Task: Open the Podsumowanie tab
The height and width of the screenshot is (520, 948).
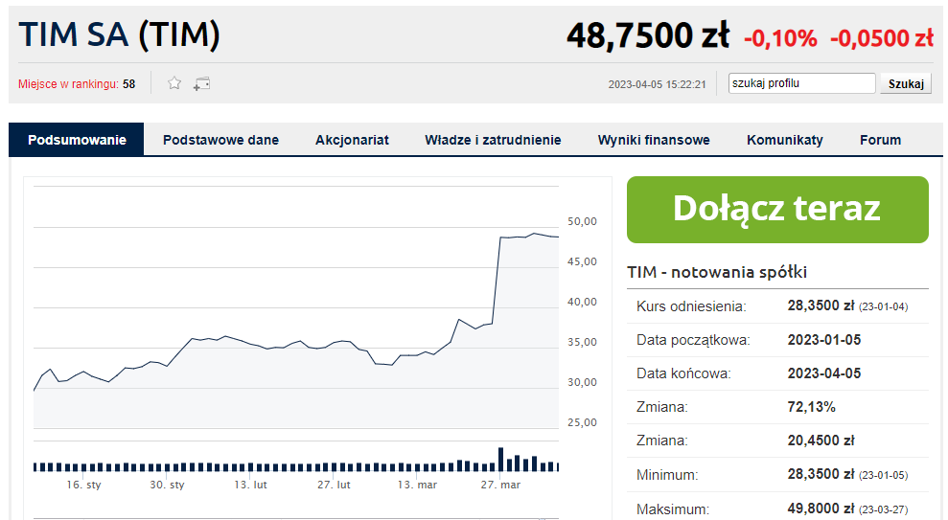Action: (77, 140)
